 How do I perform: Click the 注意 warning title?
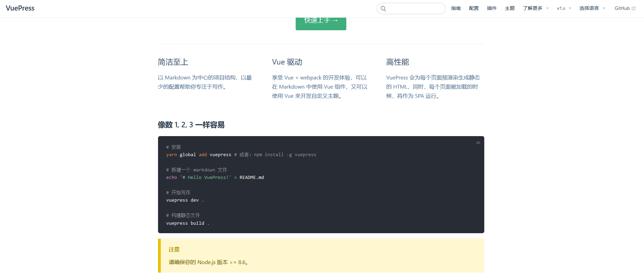pos(174,249)
